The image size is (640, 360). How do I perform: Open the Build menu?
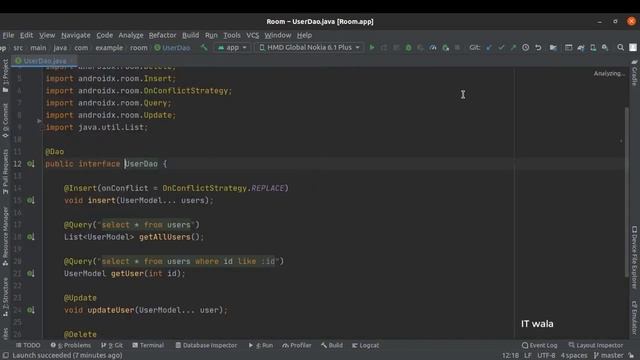(x=190, y=35)
